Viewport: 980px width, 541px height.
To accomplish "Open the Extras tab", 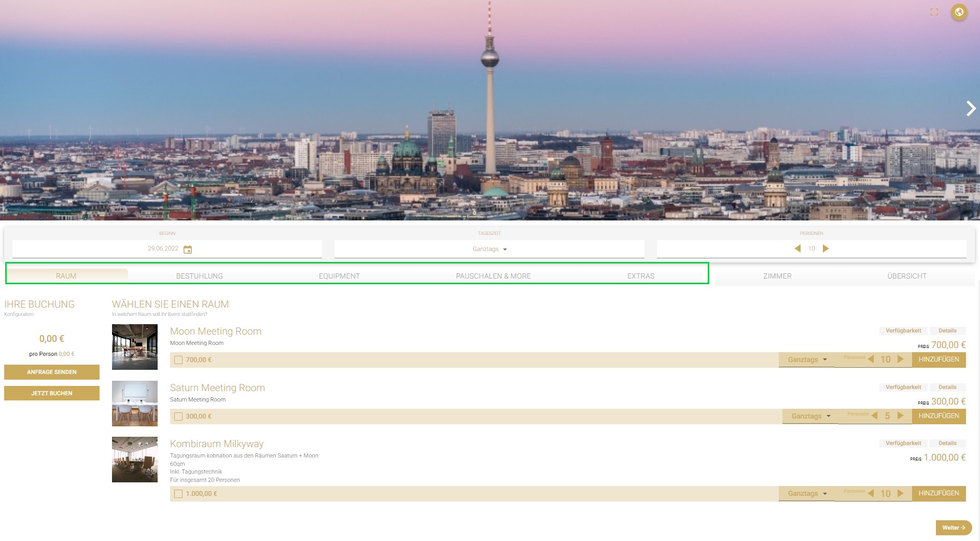I will (x=641, y=276).
